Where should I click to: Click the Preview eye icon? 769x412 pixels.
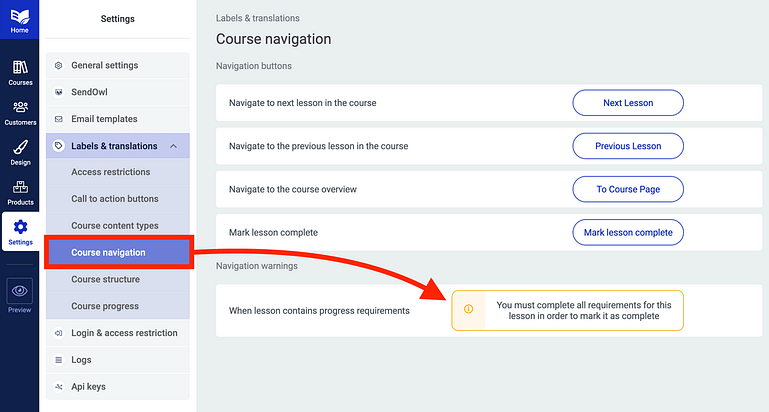click(20, 291)
